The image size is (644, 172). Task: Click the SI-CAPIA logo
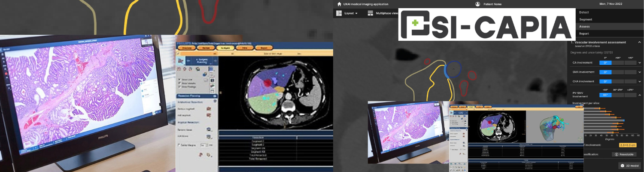click(486, 24)
